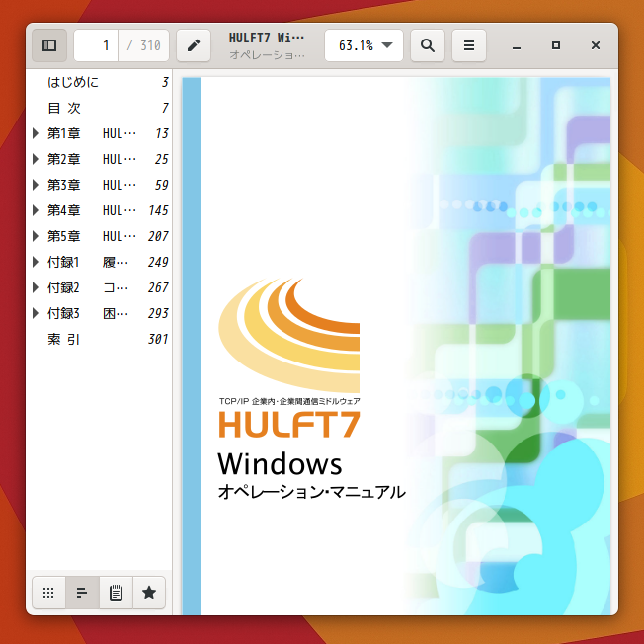This screenshot has width=644, height=644.
Task: Switch sidebar to thumbnails grid view
Action: pos(48,593)
